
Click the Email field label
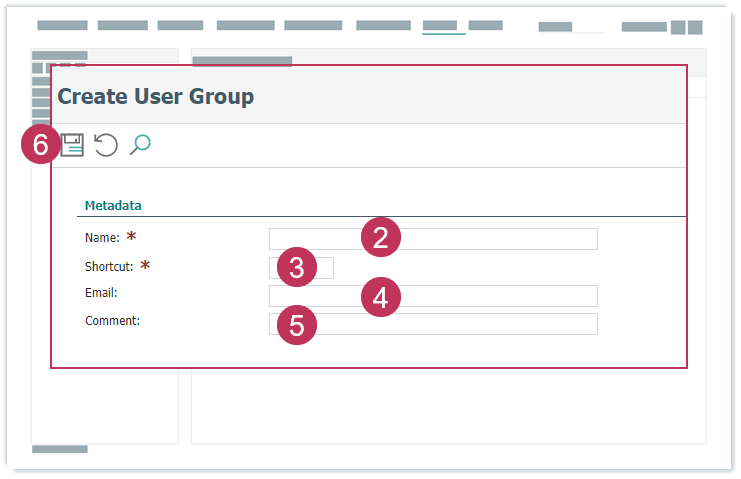(x=101, y=294)
